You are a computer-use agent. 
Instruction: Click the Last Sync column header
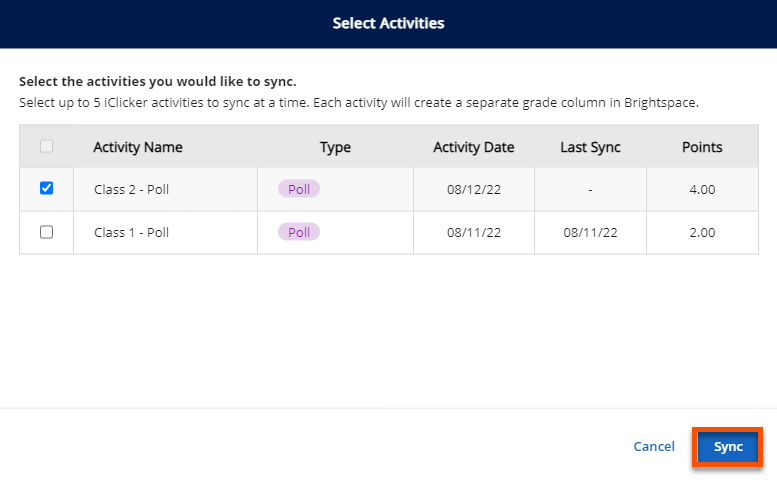(590, 147)
